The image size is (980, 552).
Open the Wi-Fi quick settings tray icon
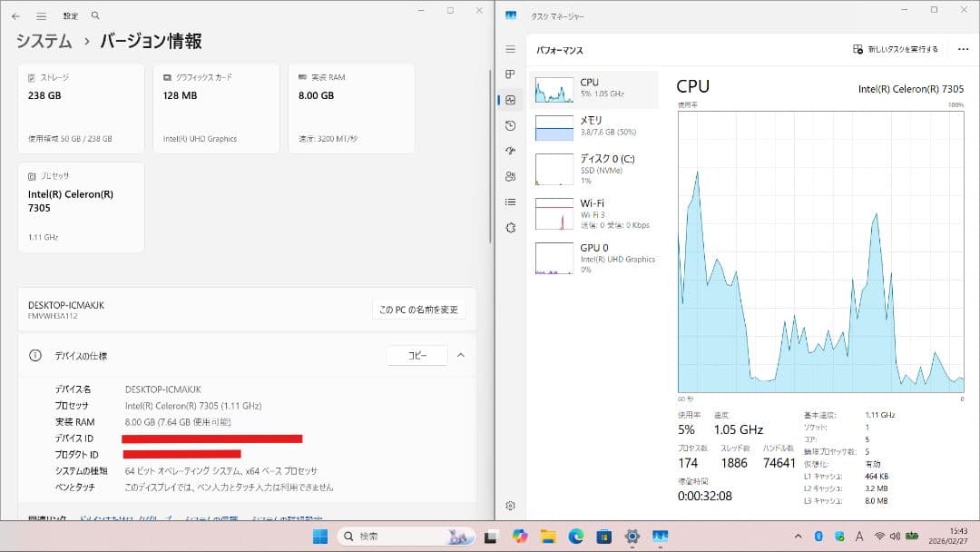(x=879, y=537)
